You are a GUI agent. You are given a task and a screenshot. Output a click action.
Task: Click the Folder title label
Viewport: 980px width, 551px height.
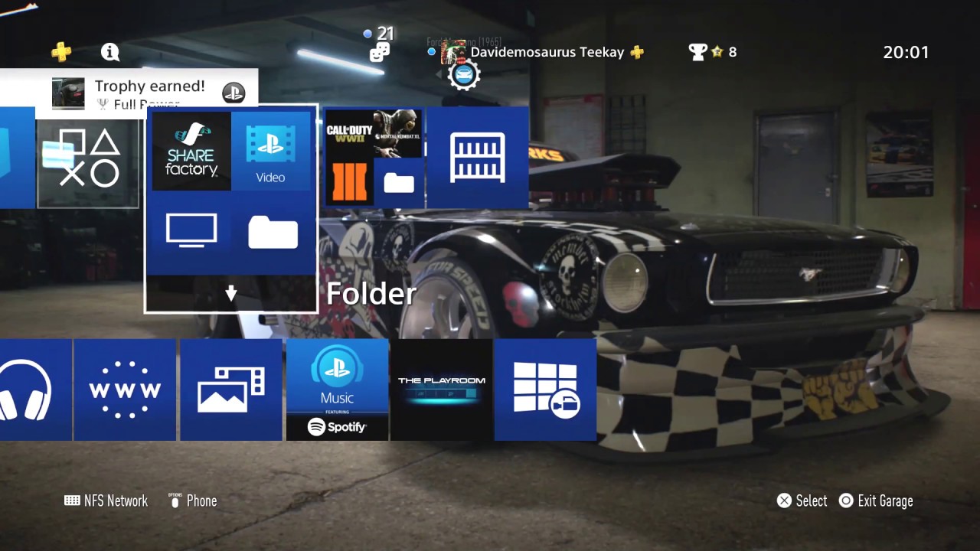click(x=371, y=294)
